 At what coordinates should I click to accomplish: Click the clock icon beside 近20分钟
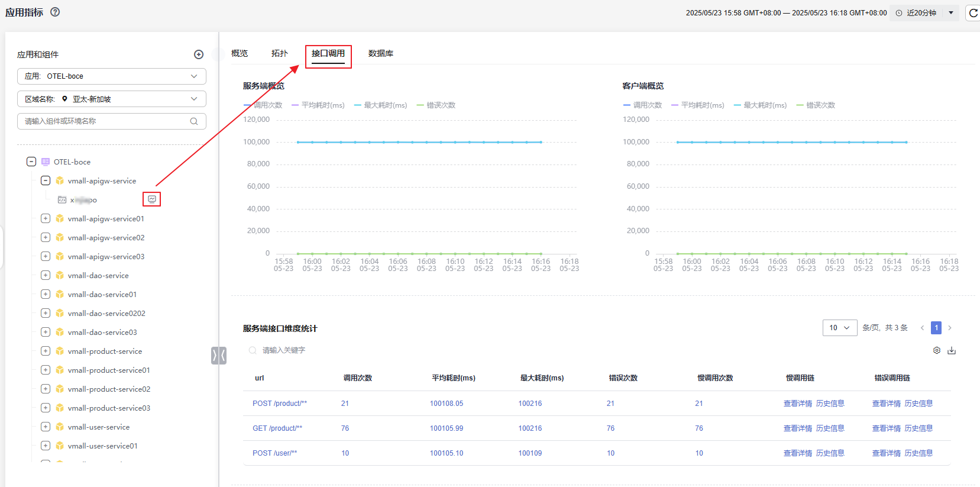pos(900,12)
